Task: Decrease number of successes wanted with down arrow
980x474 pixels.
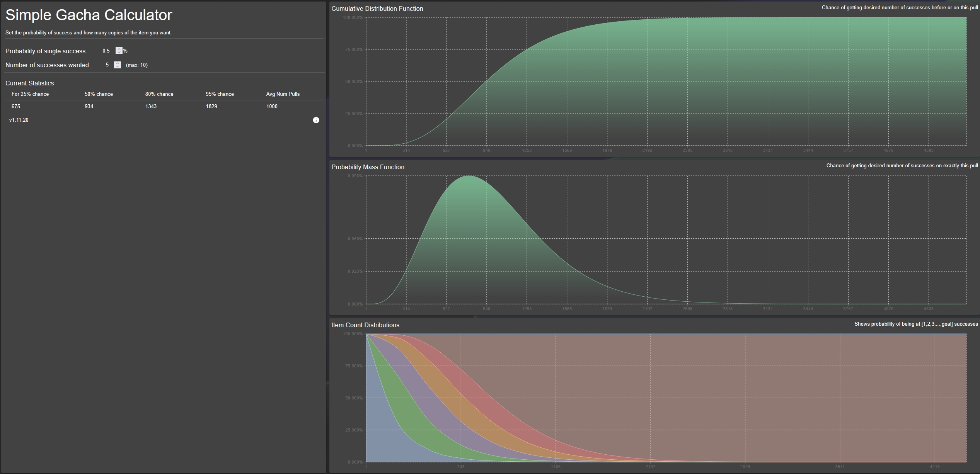Action: 118,67
